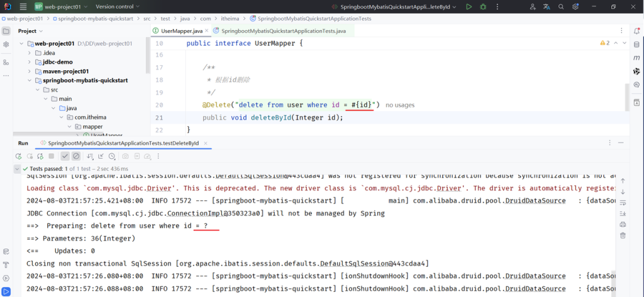This screenshot has height=297, width=644.
Task: Run the current test configuration
Action: (x=469, y=7)
